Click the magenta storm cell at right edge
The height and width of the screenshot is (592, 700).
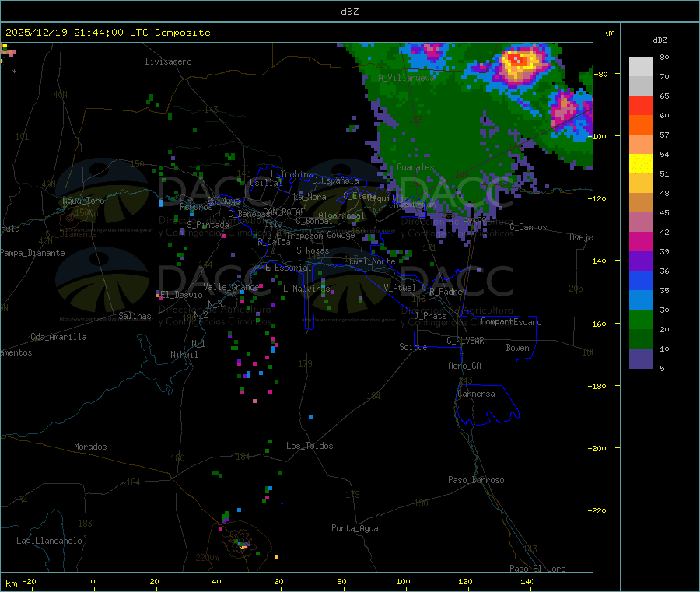[x=565, y=107]
